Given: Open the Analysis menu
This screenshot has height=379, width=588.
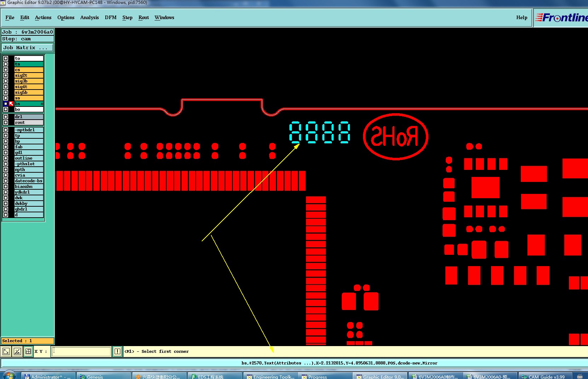Looking at the screenshot, I should tap(90, 17).
